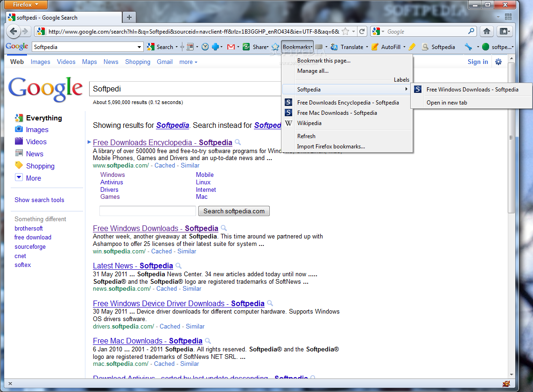The image size is (533, 392).
Task: Close the add-on bar with the X
Action: click(x=10, y=384)
